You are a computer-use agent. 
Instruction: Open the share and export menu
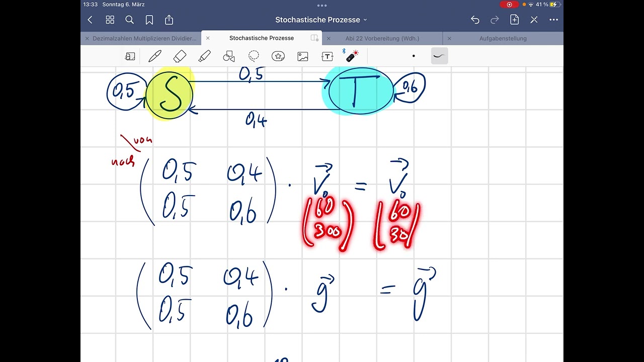tap(169, 20)
